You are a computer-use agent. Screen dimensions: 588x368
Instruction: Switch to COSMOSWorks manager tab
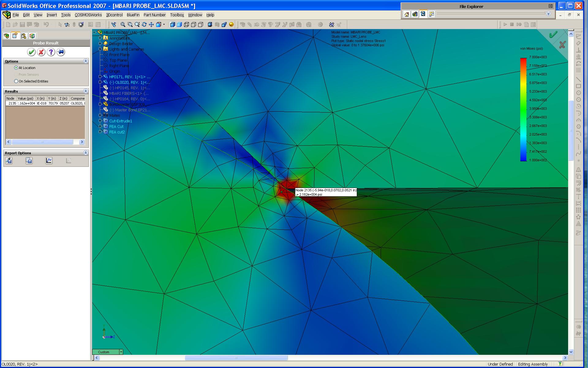click(x=32, y=36)
